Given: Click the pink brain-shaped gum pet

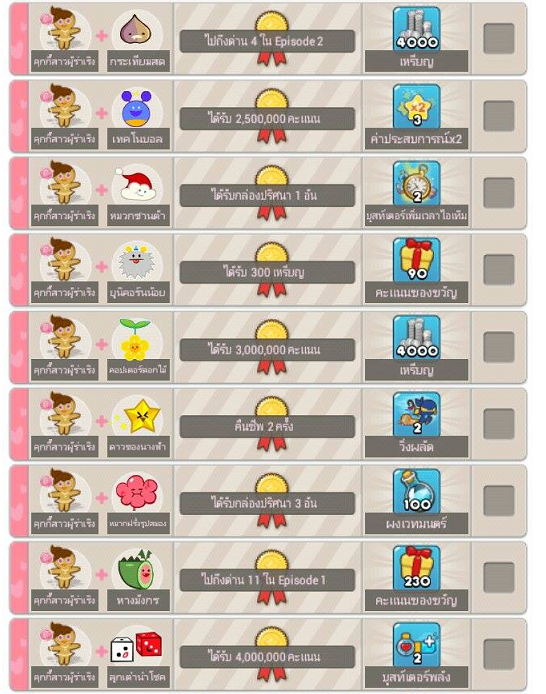Looking at the screenshot, I should click(136, 493).
